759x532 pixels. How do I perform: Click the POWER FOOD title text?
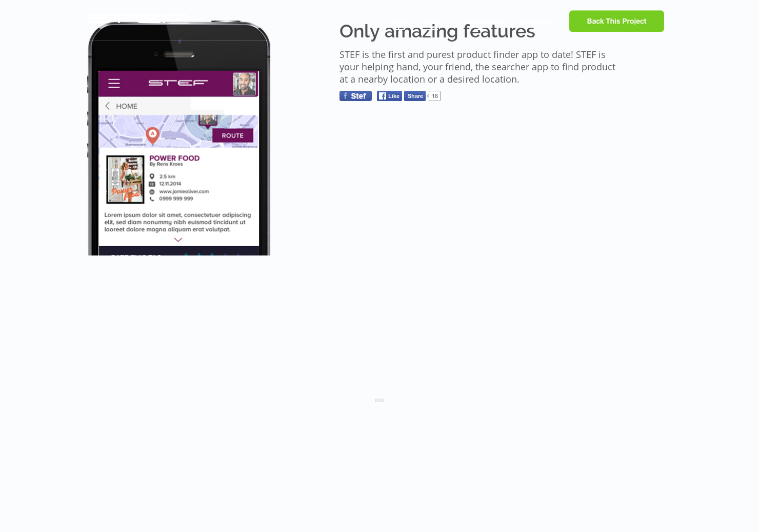pyautogui.click(x=174, y=158)
